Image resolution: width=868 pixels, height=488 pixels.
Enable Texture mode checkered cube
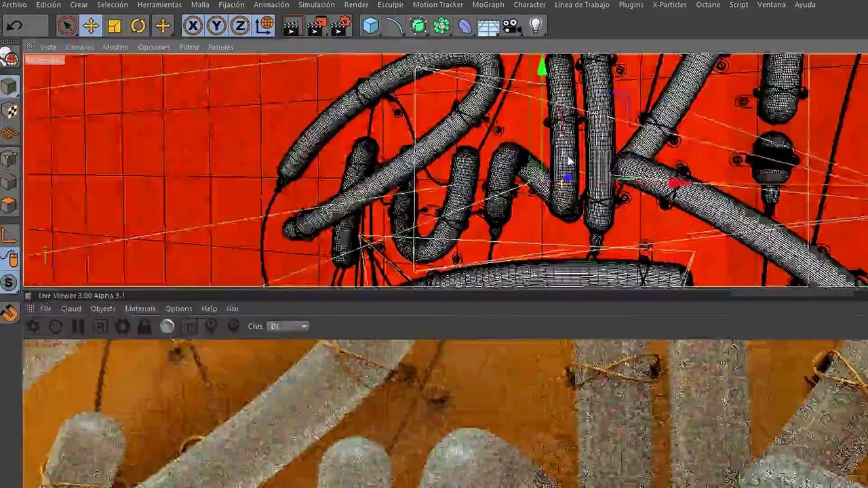pyautogui.click(x=9, y=110)
